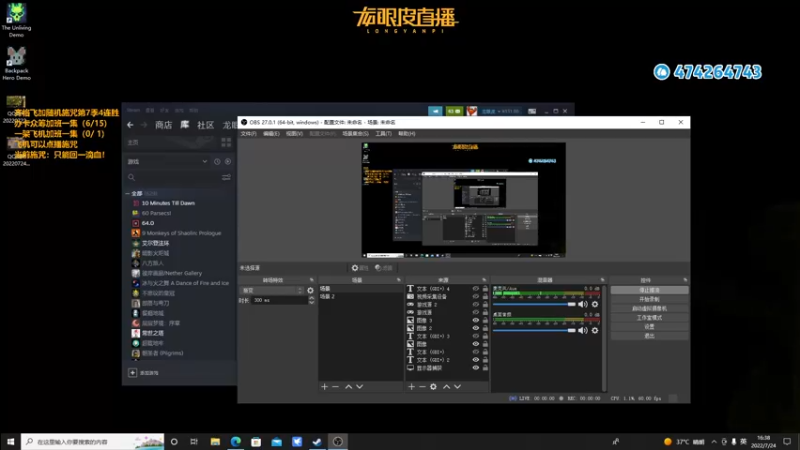Open OBS 编辑(E) menu

271,134
